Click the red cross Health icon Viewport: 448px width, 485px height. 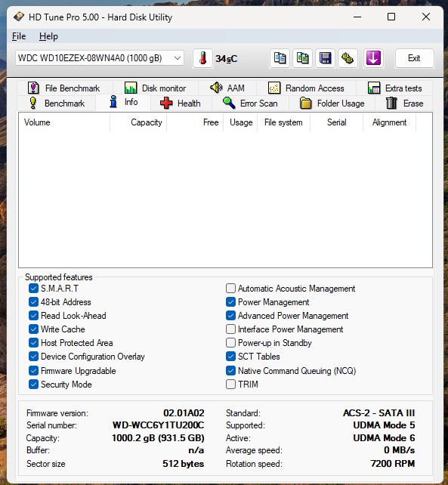pyautogui.click(x=166, y=103)
